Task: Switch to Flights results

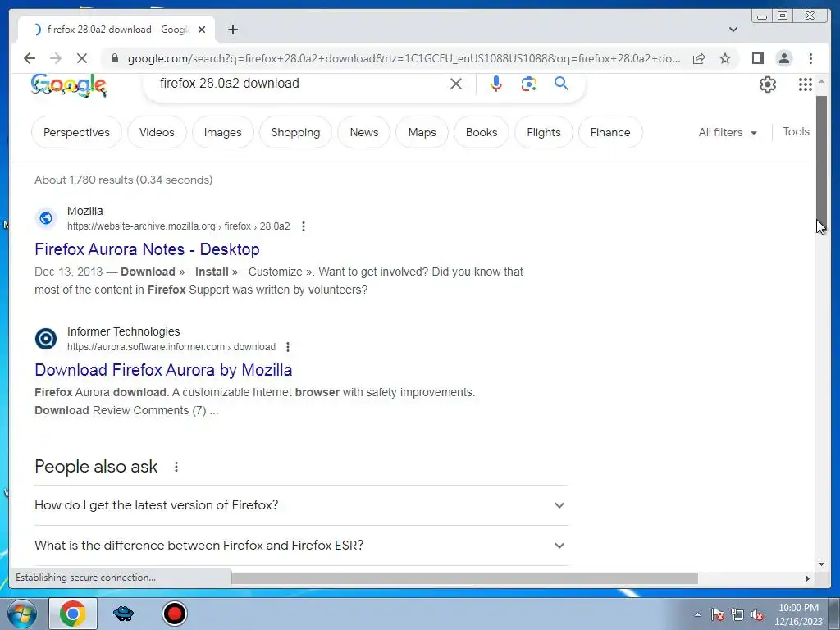Action: (544, 132)
